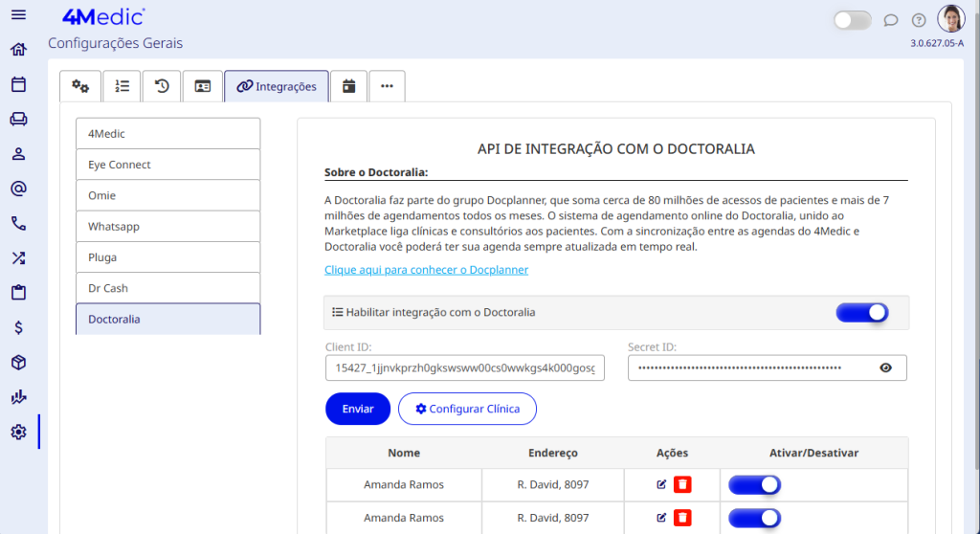Toggle second Amanda Ramos activation switch

754,518
